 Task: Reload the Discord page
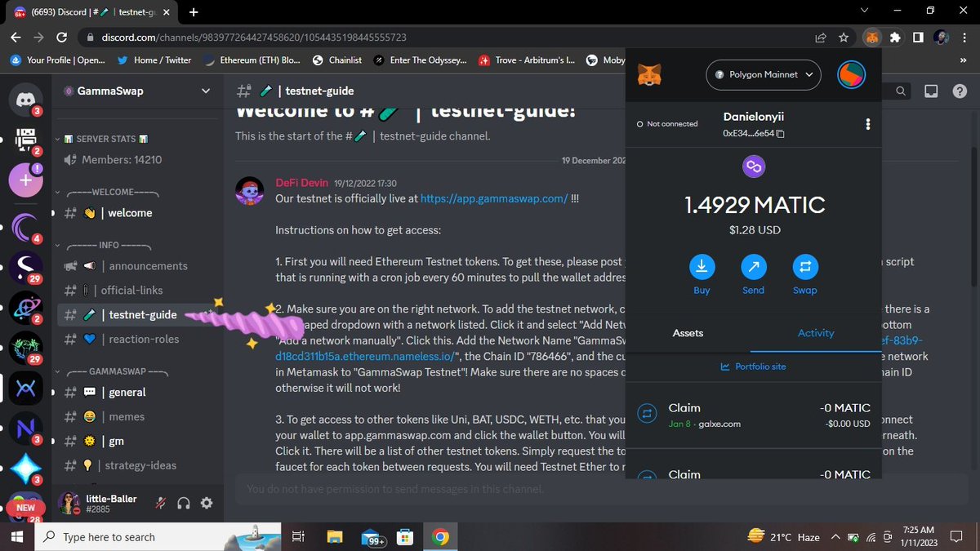tap(61, 38)
